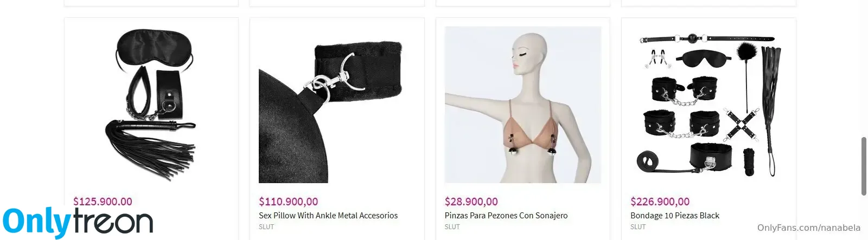868x240 pixels.
Task: Open the mannequin nipple clamps product image
Action: (523, 105)
